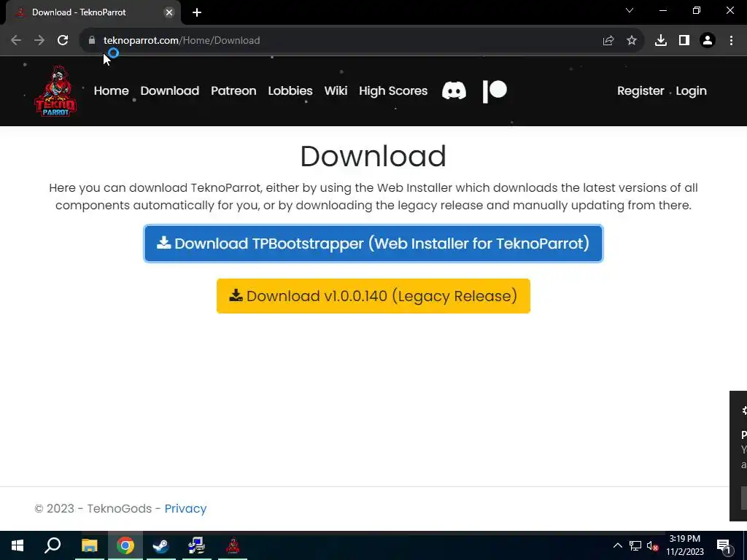Toggle Chrome side panel icon
Viewport: 747px width, 560px height.
coord(684,41)
